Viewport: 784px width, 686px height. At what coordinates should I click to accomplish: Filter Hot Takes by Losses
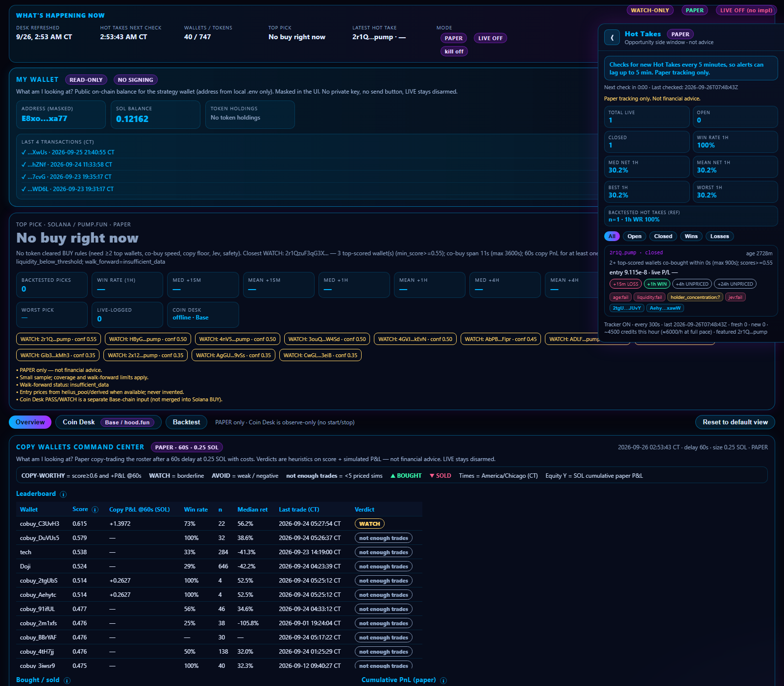pos(720,236)
